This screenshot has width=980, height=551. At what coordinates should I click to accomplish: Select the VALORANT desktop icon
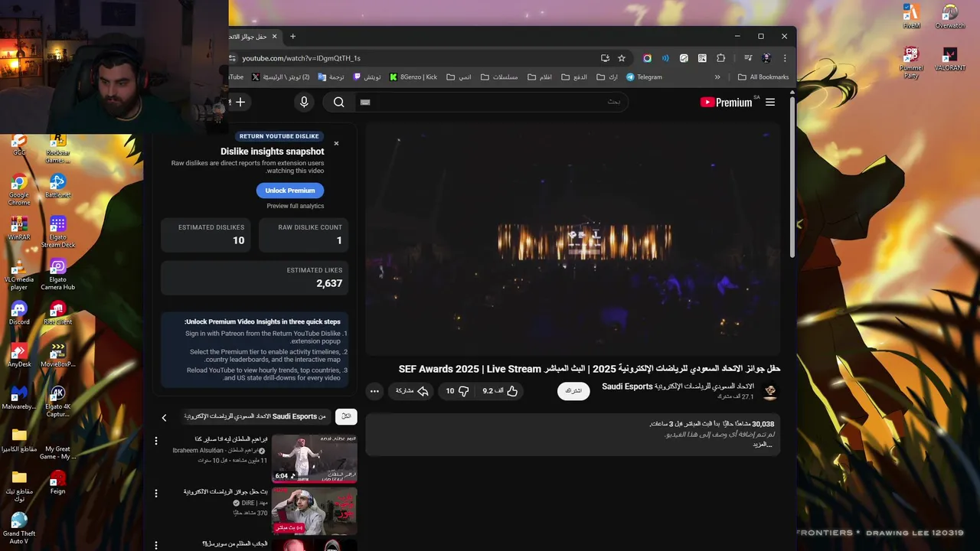[x=949, y=60]
